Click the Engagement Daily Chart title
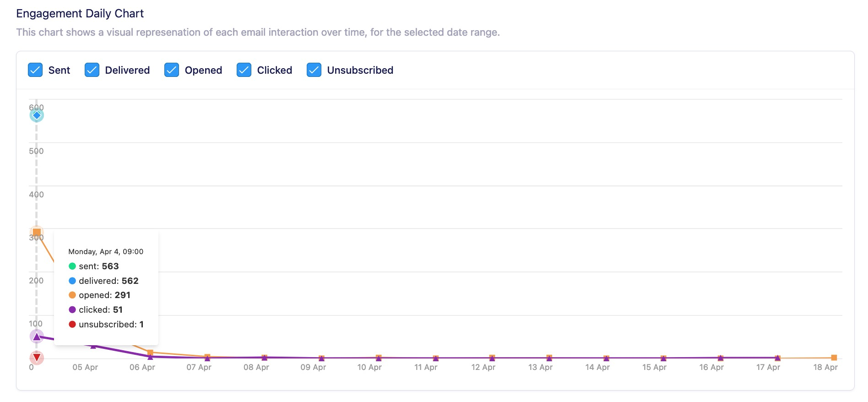The height and width of the screenshot is (402, 868). pyautogui.click(x=80, y=13)
